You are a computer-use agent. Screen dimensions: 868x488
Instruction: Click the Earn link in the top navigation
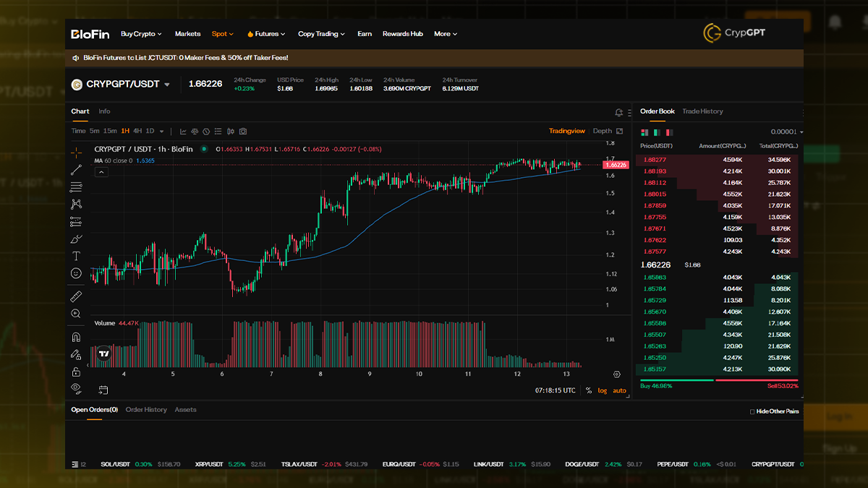[x=364, y=33]
